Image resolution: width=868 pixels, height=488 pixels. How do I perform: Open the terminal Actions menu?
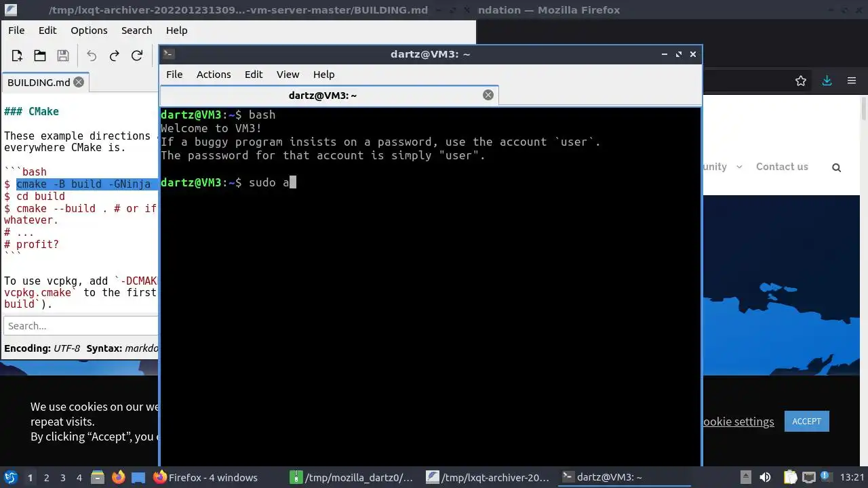tap(214, 75)
